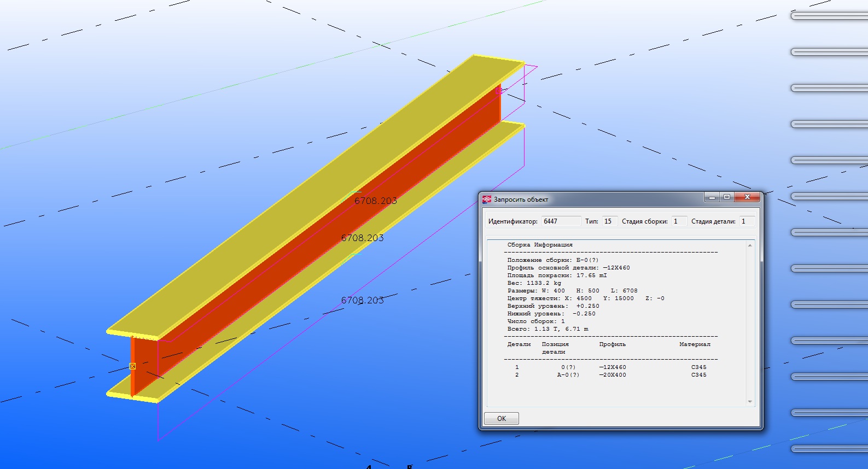
Task: Click the magenta end handle of the beam
Action: coord(498,91)
